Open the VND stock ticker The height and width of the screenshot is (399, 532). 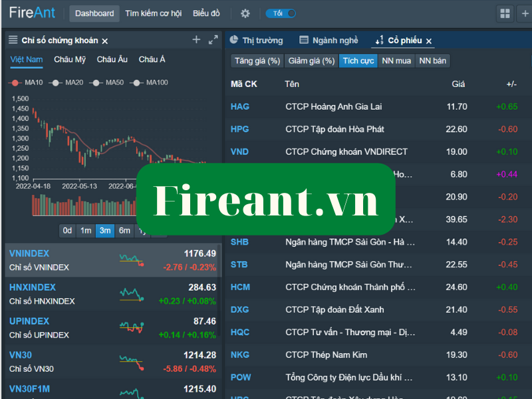pyautogui.click(x=239, y=152)
